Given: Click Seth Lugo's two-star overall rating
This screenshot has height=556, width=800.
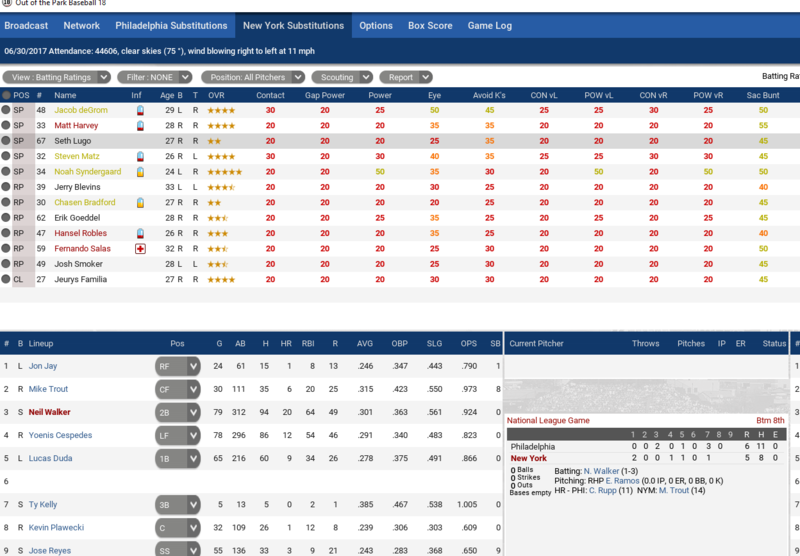Looking at the screenshot, I should (x=214, y=141).
